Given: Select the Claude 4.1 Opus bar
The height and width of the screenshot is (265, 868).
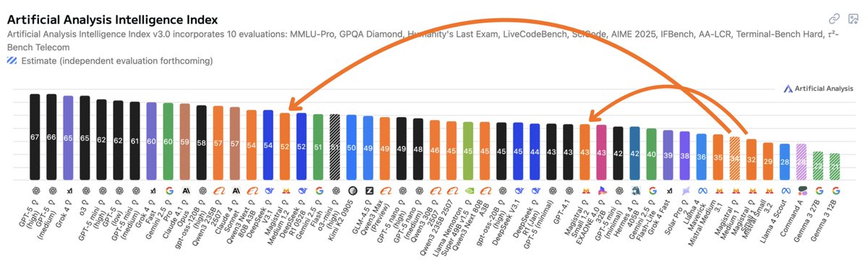Looking at the screenshot, I should (184, 142).
